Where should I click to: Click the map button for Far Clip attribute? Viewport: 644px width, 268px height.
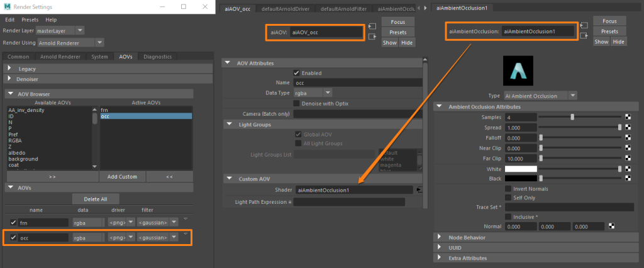click(x=628, y=159)
